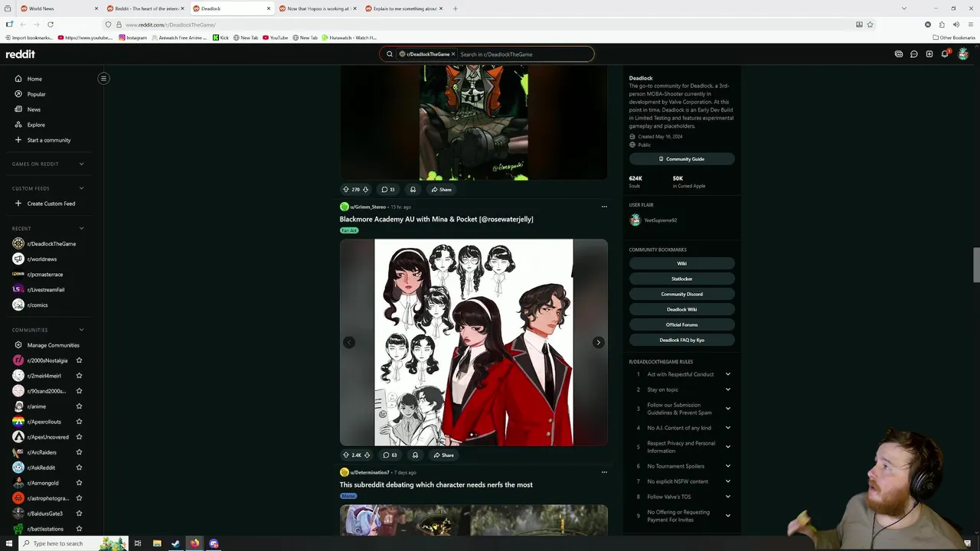The image size is (980, 551).
Task: Remove r/DeadlockTheGame filter from search
Action: (x=452, y=54)
